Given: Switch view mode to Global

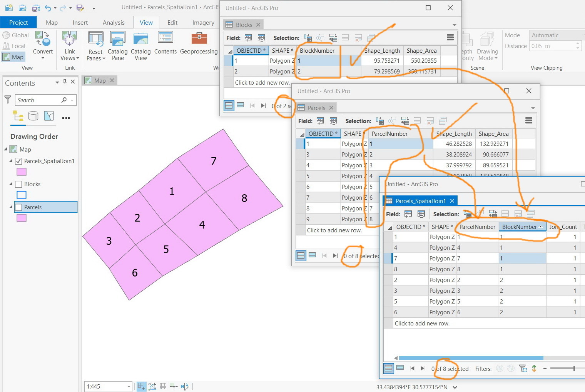Looking at the screenshot, I should click(16, 35).
